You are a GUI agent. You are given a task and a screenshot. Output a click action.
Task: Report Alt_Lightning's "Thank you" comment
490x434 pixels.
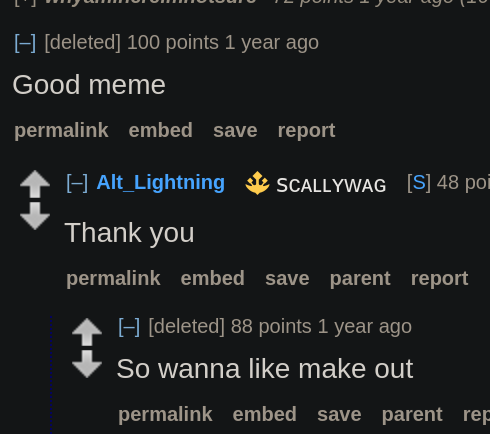[439, 279]
